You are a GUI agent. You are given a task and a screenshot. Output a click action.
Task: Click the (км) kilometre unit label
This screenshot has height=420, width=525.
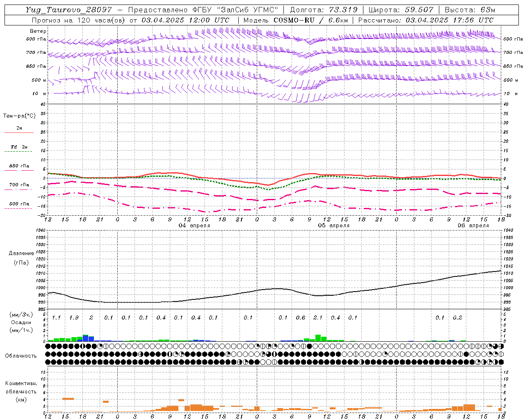pos(21,399)
